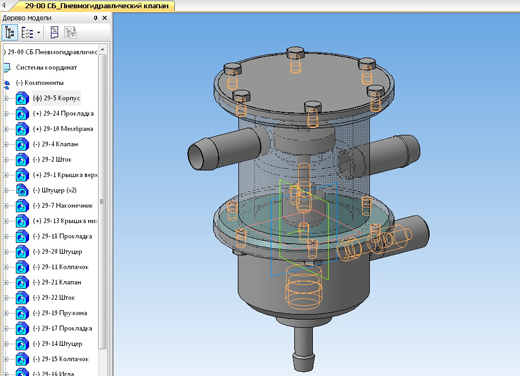Screen dimensions: 520x376
Task: Select (-) 29-14 Штуцер component
Action: [57, 343]
